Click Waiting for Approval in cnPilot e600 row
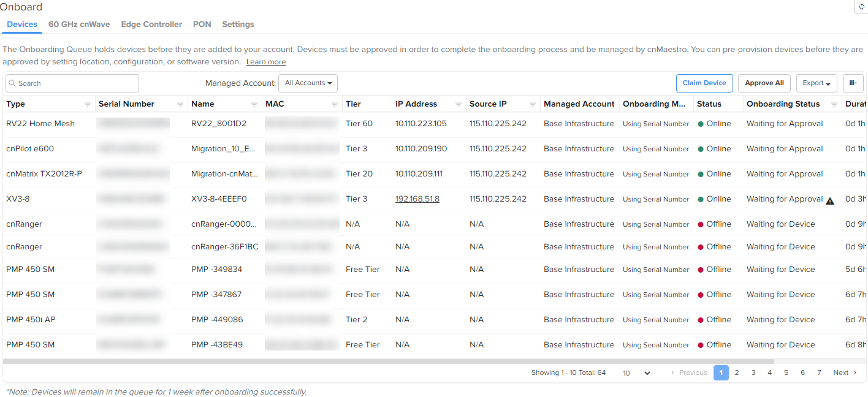This screenshot has height=397, width=868. [x=785, y=149]
